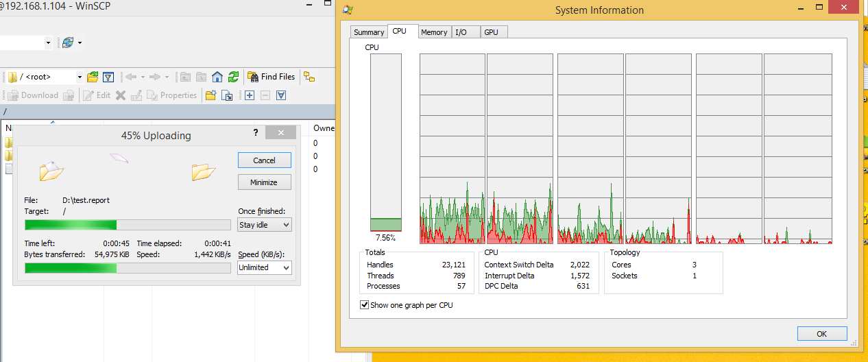Cancel the file upload
This screenshot has width=868, height=362.
click(x=264, y=160)
